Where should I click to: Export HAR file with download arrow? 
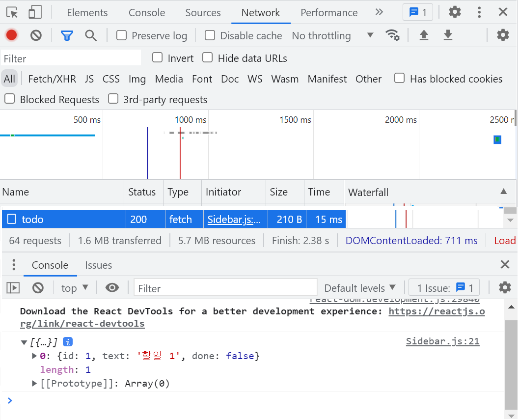(x=448, y=35)
